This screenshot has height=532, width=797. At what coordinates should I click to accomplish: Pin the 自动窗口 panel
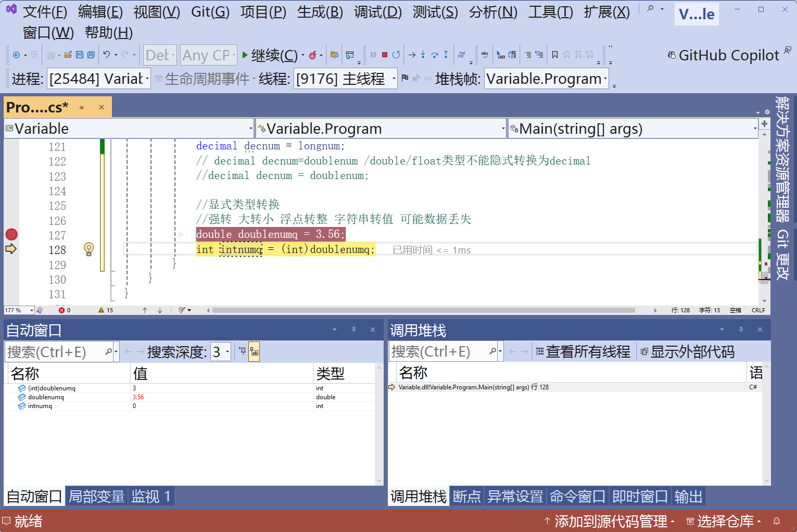[x=353, y=330]
